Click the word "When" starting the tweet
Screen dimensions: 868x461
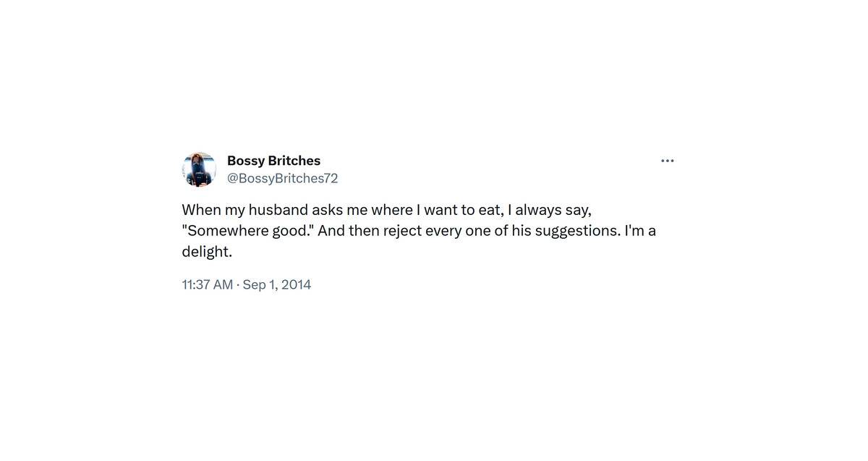pyautogui.click(x=201, y=210)
